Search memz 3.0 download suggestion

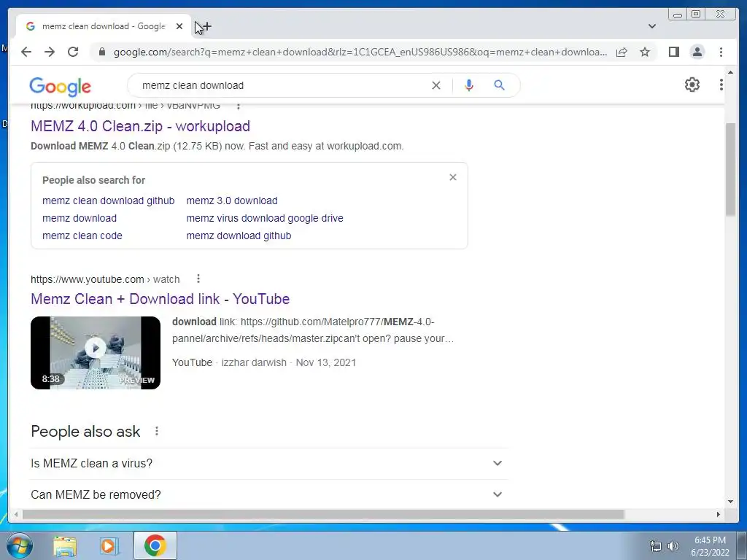[x=232, y=201]
